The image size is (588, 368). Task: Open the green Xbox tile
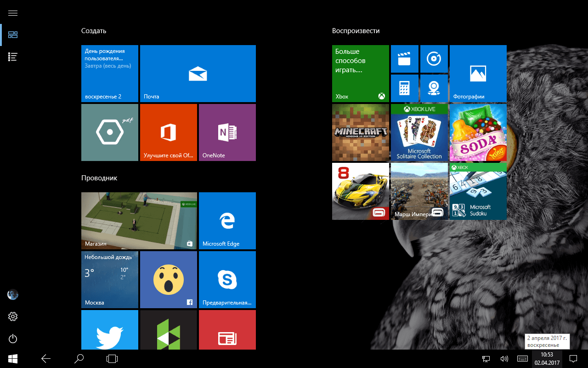pyautogui.click(x=361, y=74)
